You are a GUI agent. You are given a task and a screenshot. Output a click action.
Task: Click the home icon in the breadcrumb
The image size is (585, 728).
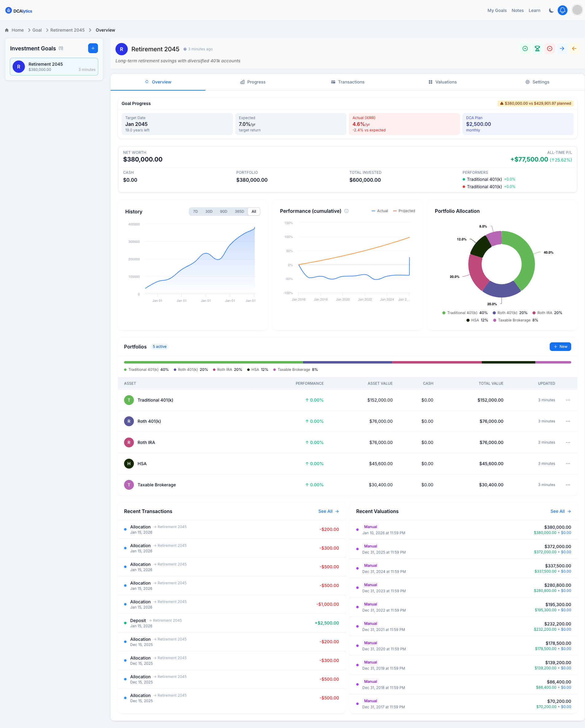[x=7, y=30]
